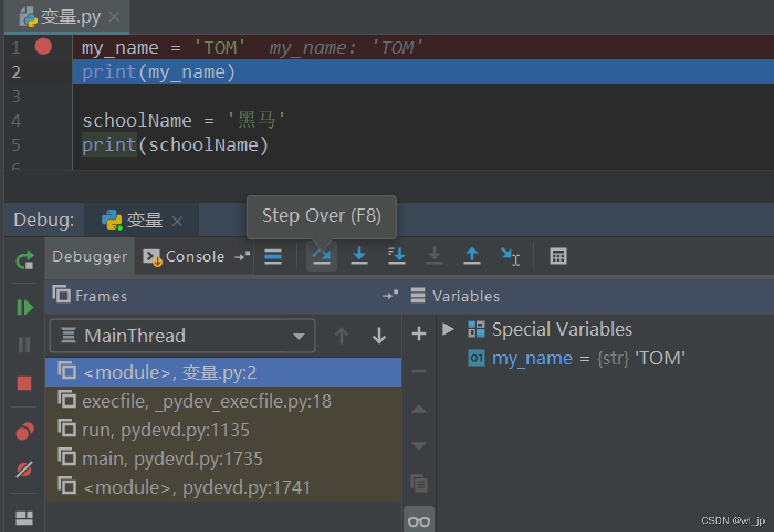This screenshot has height=532, width=774.
Task: Rerun the debug session
Action: pos(25,260)
